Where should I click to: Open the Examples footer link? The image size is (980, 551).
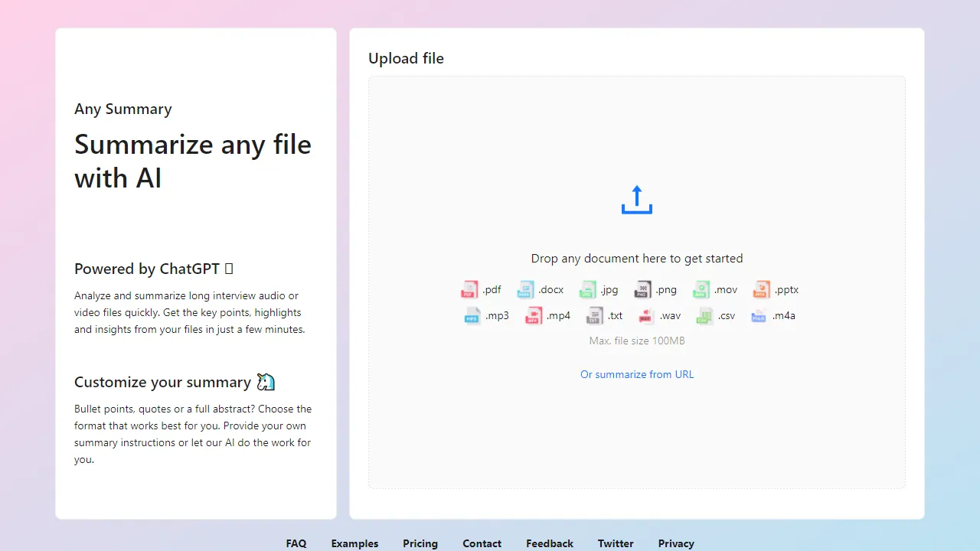(354, 543)
